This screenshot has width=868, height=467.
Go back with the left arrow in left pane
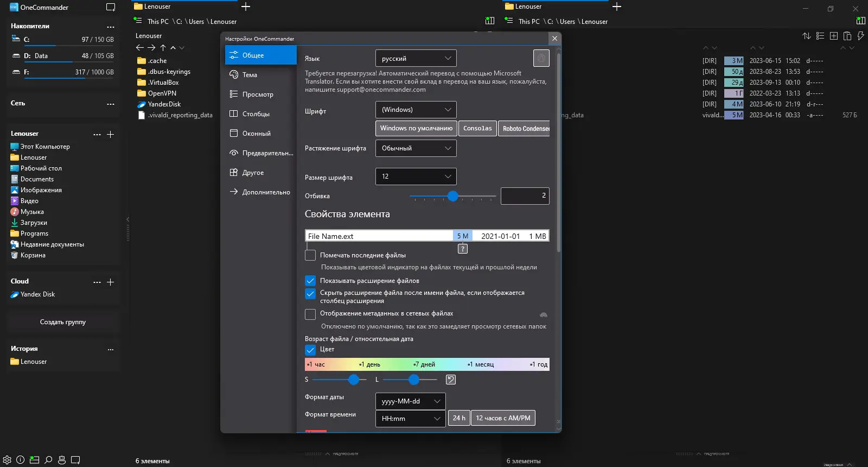tap(140, 48)
